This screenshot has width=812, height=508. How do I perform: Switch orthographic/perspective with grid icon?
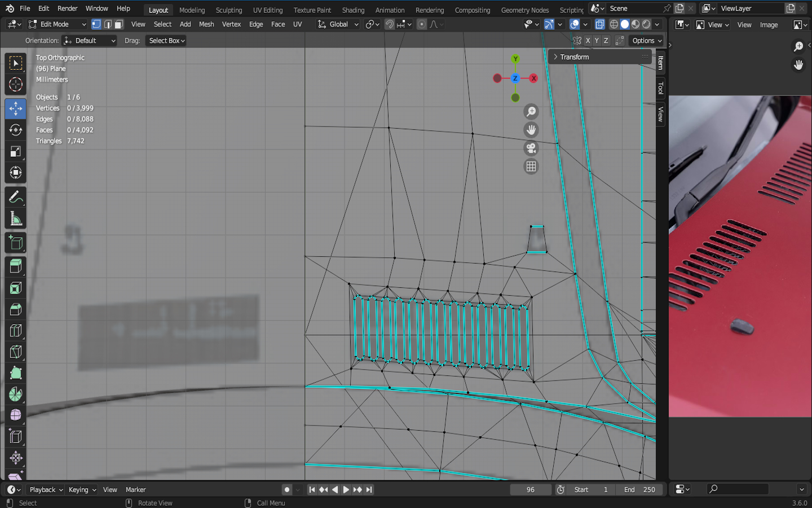click(531, 167)
